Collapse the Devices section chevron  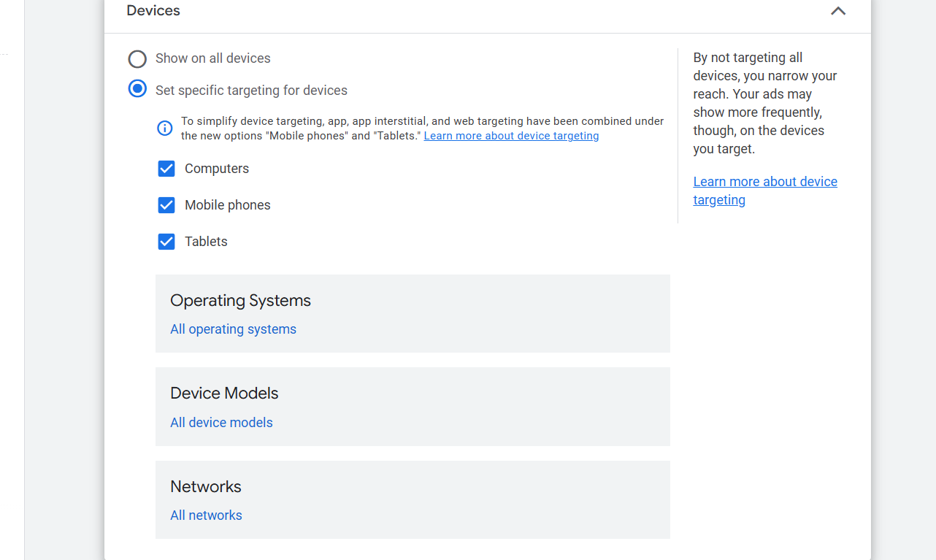(838, 11)
